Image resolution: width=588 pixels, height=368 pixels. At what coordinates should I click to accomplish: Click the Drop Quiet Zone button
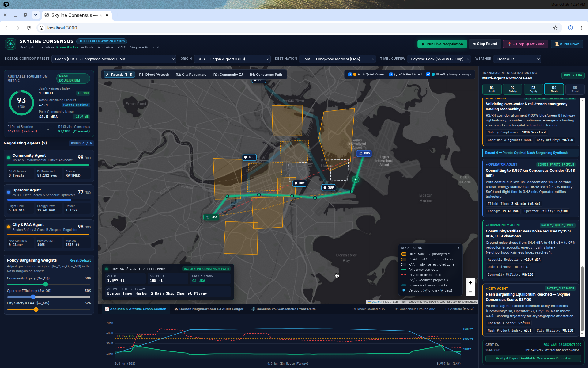(x=526, y=44)
